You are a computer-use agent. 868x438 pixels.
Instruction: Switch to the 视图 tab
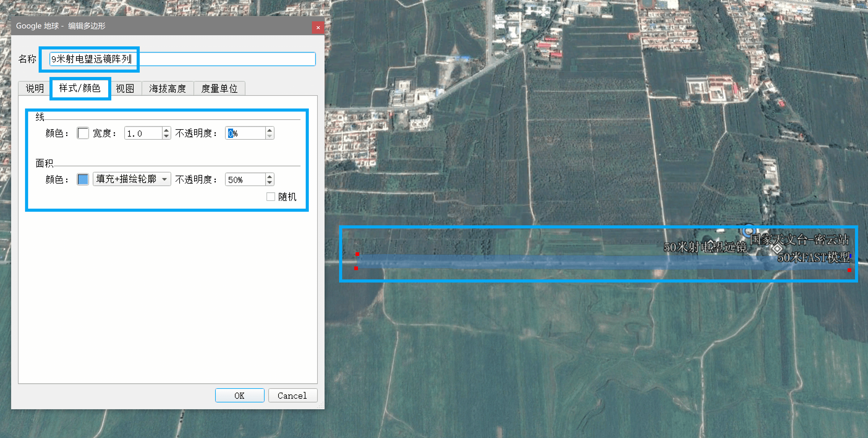pyautogui.click(x=125, y=89)
